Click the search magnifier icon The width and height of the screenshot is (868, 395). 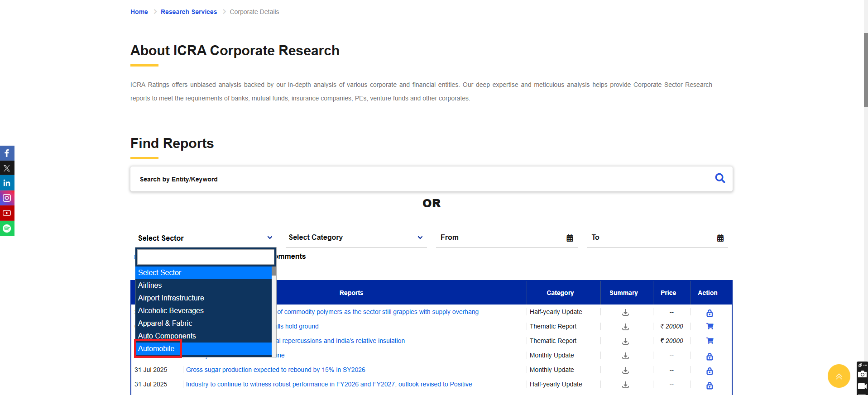coord(719,178)
